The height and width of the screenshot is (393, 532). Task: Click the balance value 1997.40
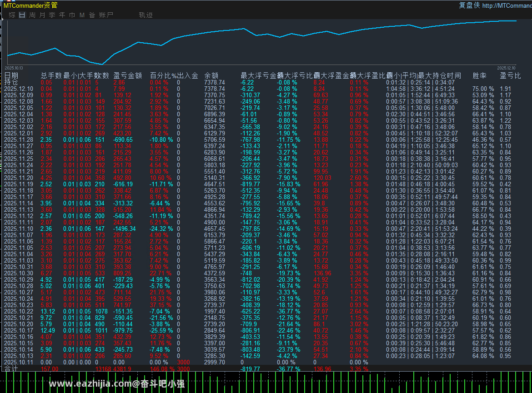click(215, 312)
